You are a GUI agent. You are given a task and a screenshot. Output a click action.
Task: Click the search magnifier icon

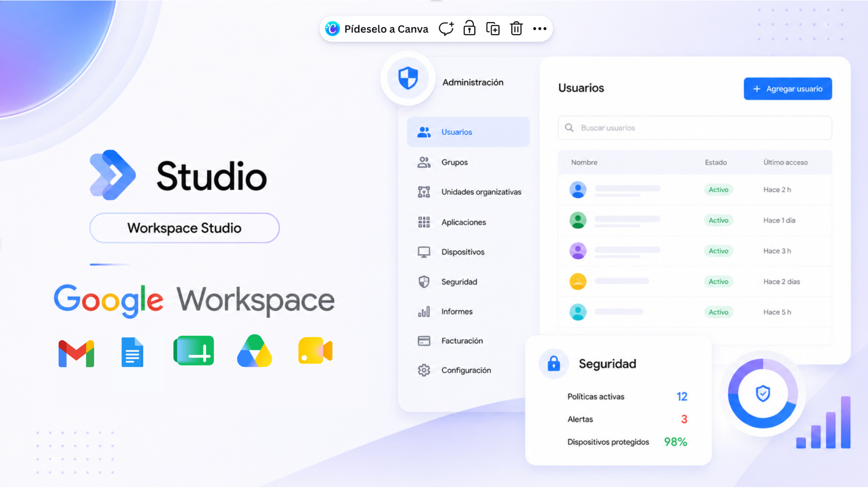pos(569,128)
